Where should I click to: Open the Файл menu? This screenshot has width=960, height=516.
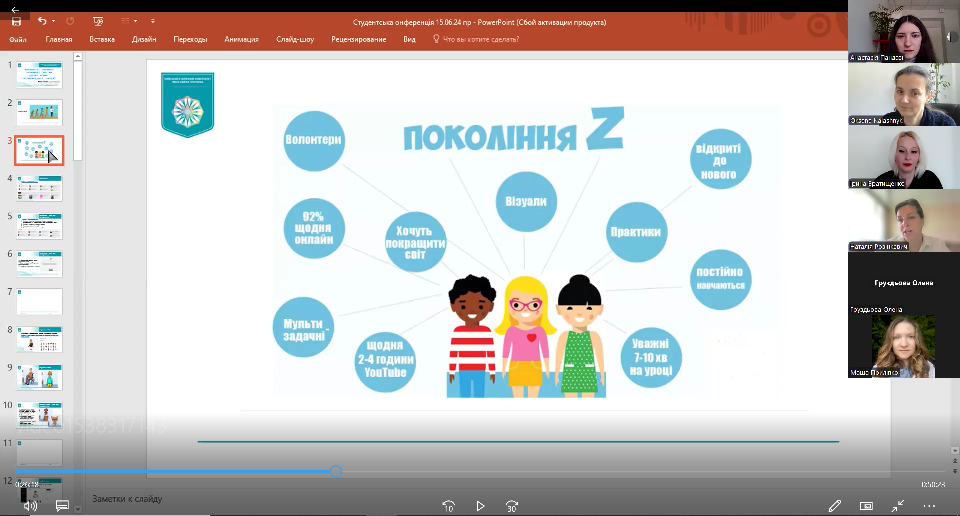17,39
